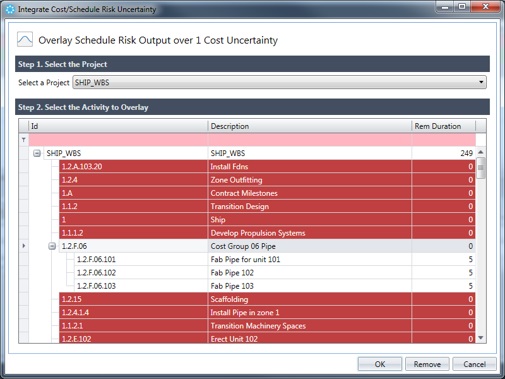This screenshot has width=505, height=379.
Task: Collapse the SHIP_WBS root node
Action: pyautogui.click(x=37, y=153)
